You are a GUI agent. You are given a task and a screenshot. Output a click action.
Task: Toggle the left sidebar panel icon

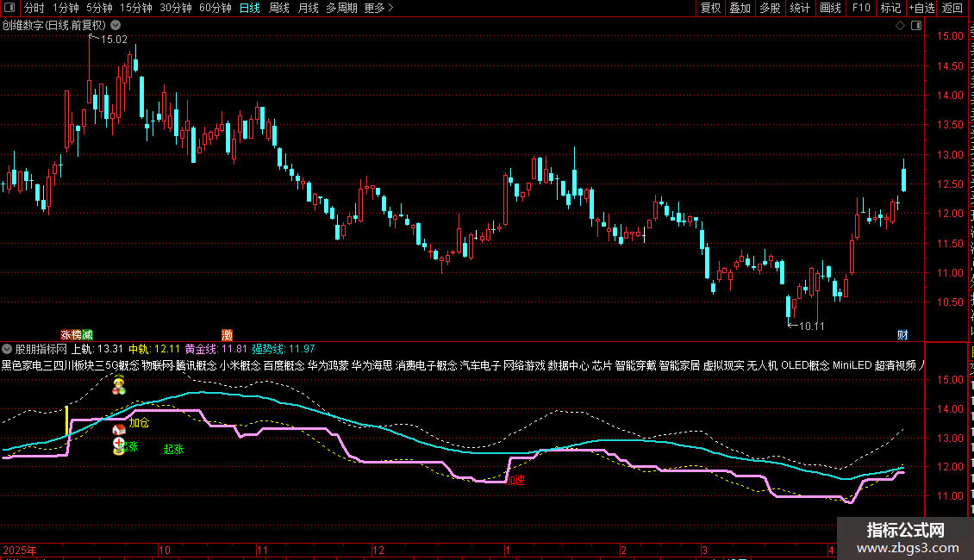[11, 8]
